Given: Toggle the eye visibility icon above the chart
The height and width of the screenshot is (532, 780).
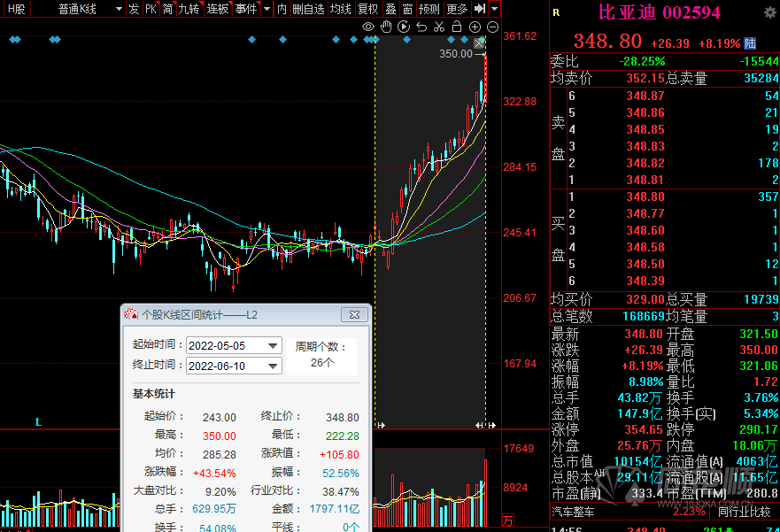Looking at the screenshot, I should (x=368, y=27).
